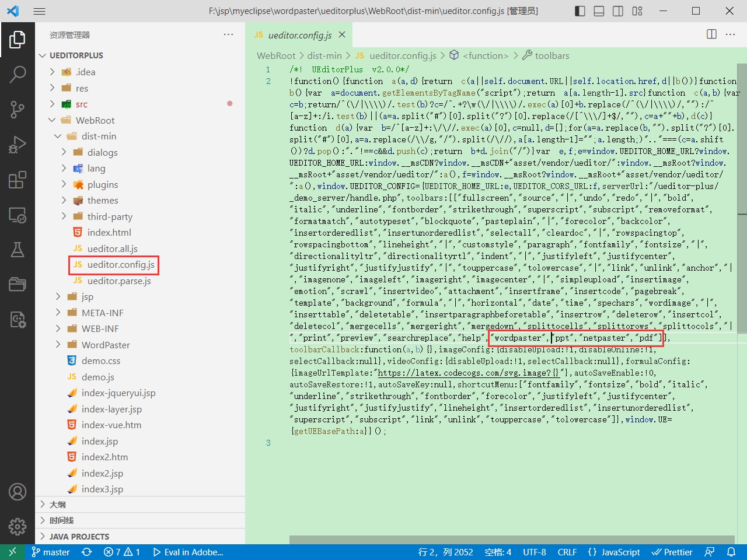Image resolution: width=747 pixels, height=560 pixels.
Task: Open the Run and Debug view
Action: 18,145
